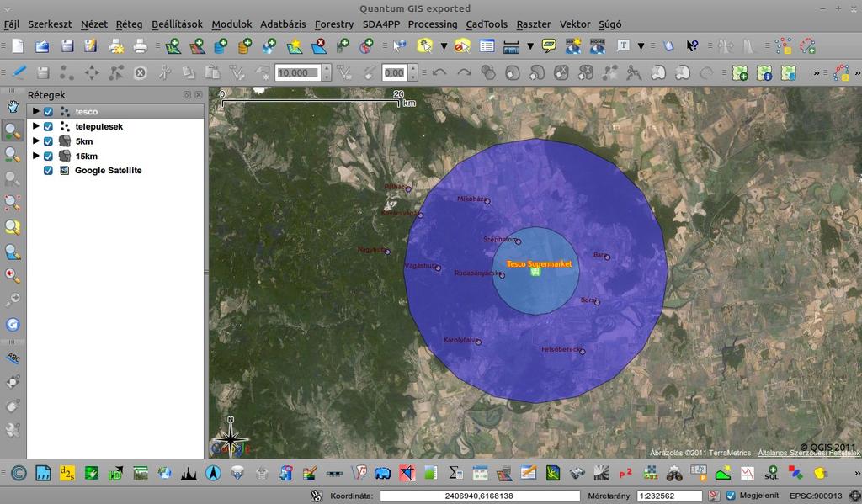Open the Copyright Label plugin
This screenshot has width=862, height=504.
[x=19, y=473]
